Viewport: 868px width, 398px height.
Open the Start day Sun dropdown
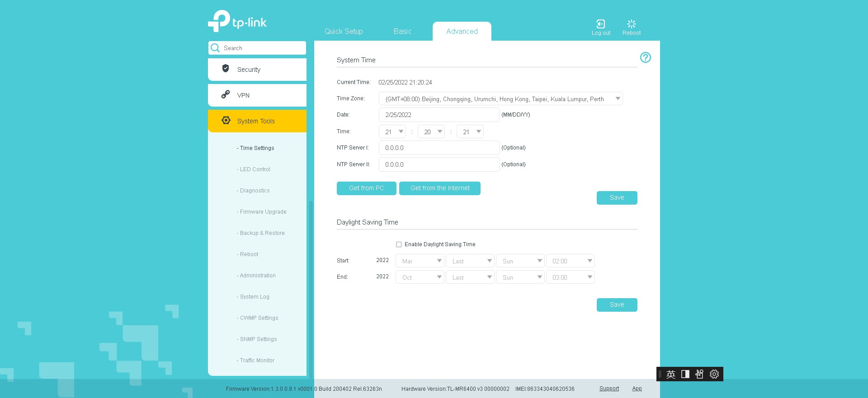[520, 261]
